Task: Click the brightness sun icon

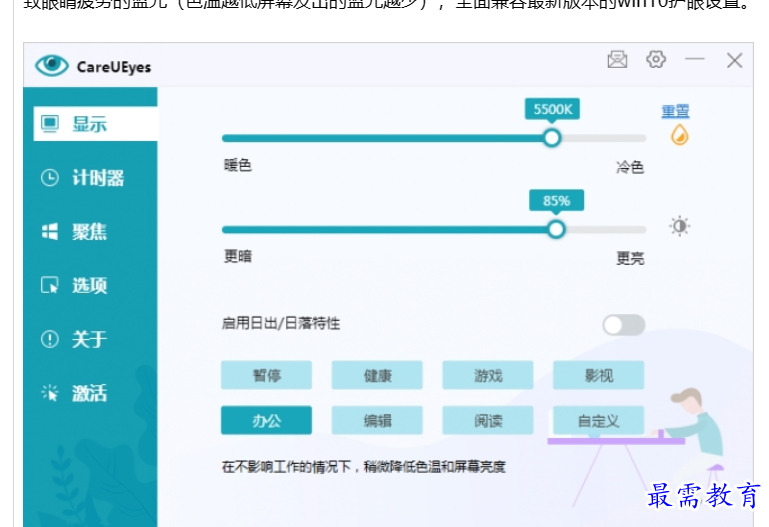Action: pos(679,226)
